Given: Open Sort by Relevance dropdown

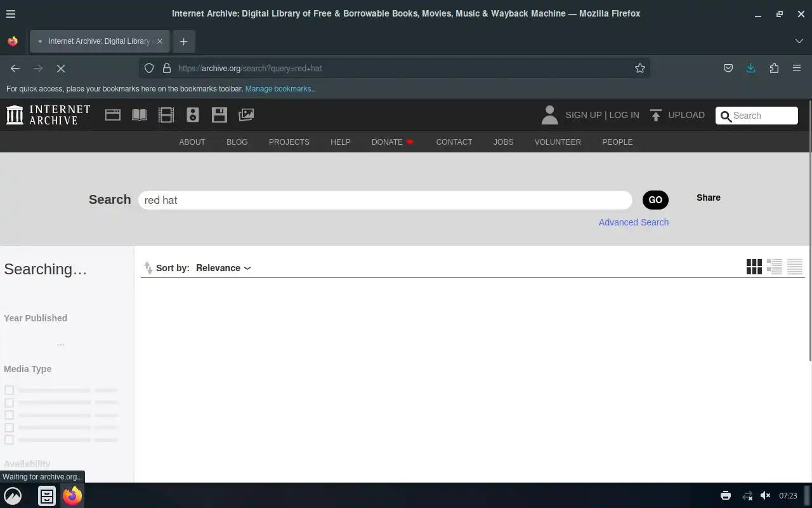Looking at the screenshot, I should 223,268.
